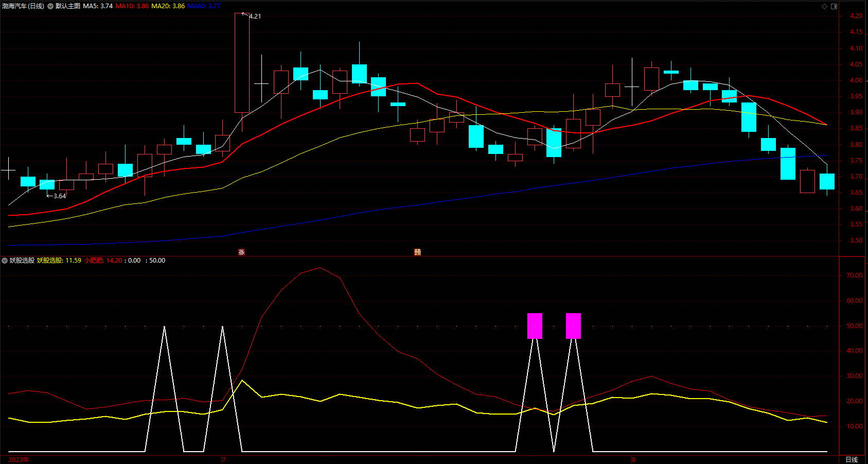The height and width of the screenshot is (464, 868).
Task: Click the 日线 period label at bottom-right
Action: coord(852,459)
